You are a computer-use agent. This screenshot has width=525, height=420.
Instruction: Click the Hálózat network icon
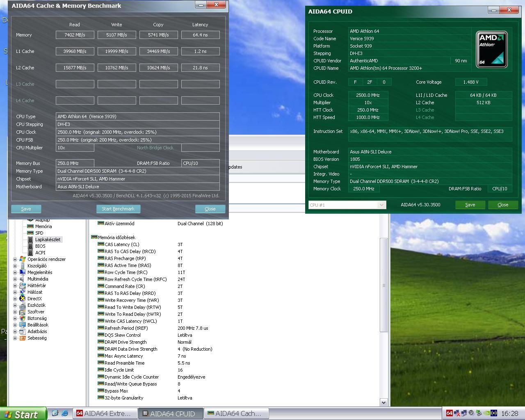23,292
